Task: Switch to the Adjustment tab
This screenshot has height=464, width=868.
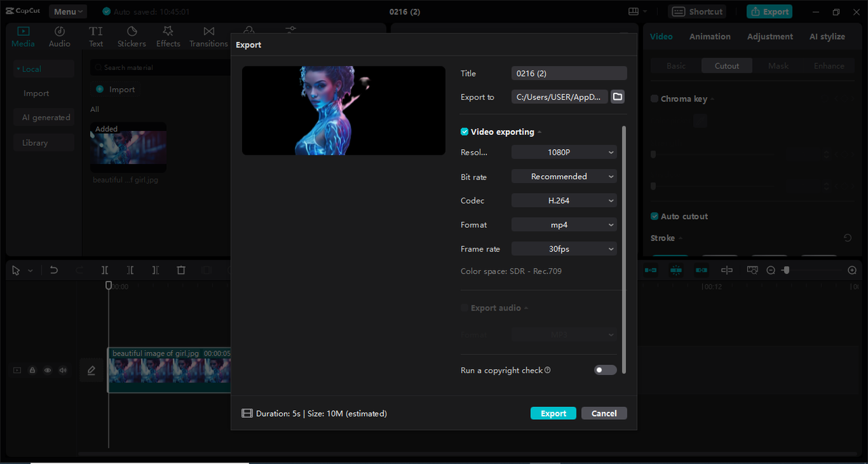Action: pyautogui.click(x=770, y=37)
